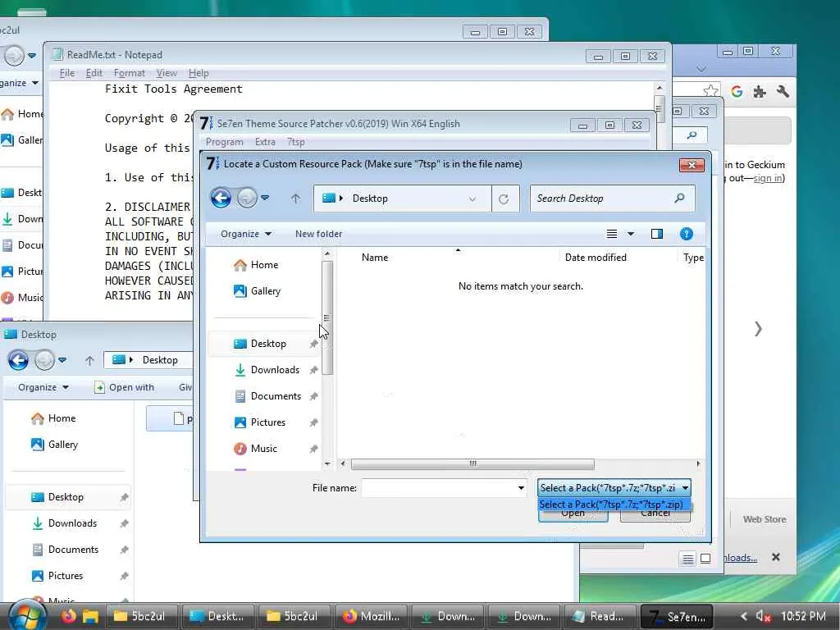Open the File name history dropdown
840x630 pixels.
tap(521, 488)
